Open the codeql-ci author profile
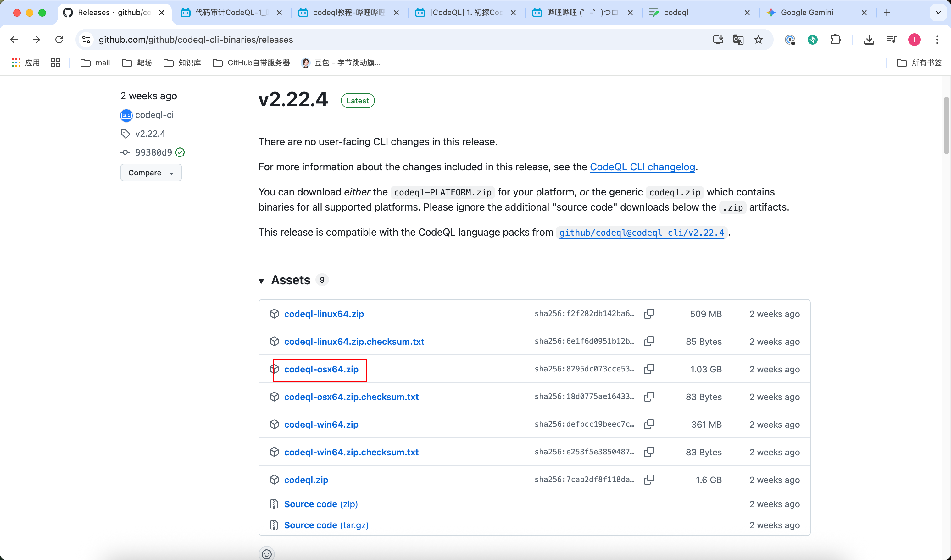The width and height of the screenshot is (951, 560). click(154, 115)
